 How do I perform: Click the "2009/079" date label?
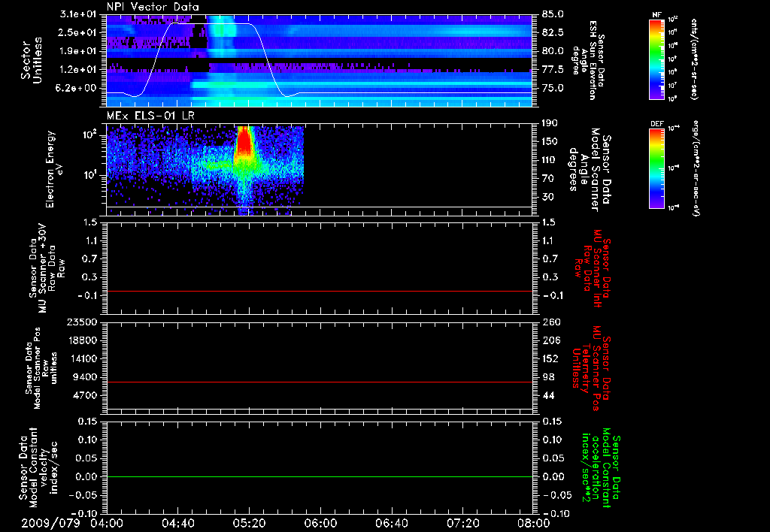click(x=50, y=523)
